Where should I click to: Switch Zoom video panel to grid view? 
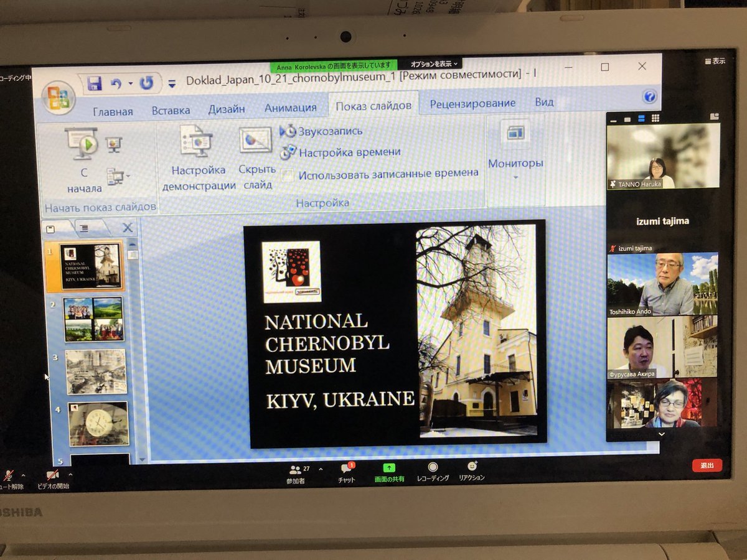point(655,118)
